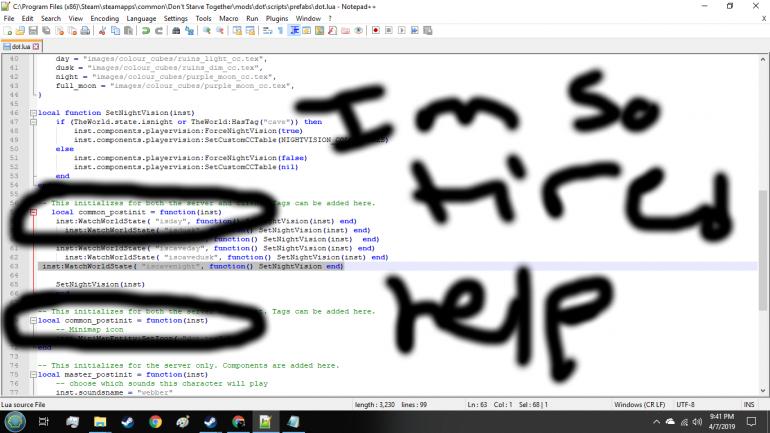Viewport: 770px width, 433px height.
Task: Save recorded macro toolbar icon
Action: coord(428,30)
